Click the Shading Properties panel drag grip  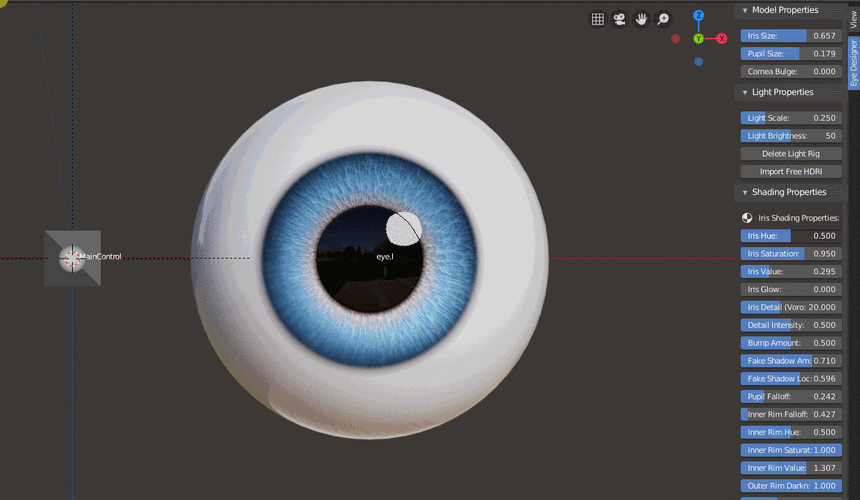click(x=838, y=192)
